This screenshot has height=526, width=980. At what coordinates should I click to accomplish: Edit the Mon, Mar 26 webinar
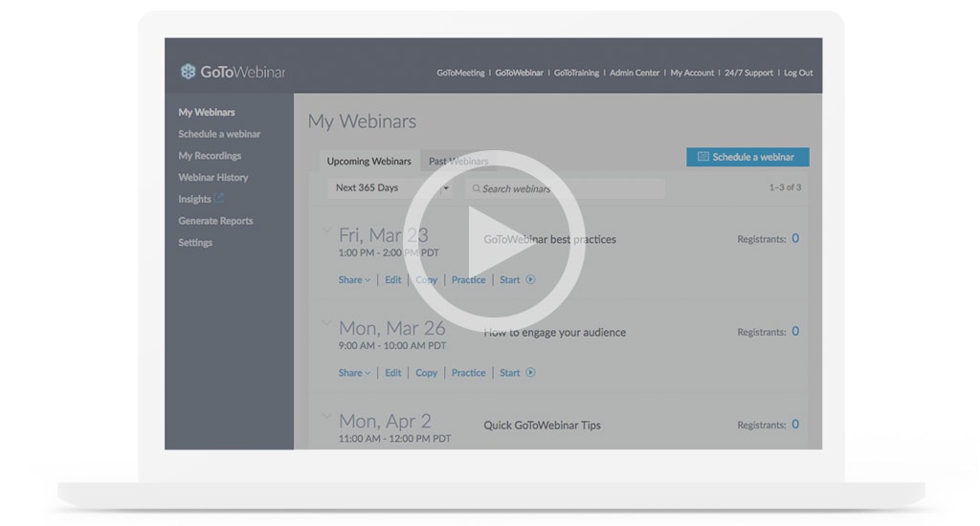(393, 373)
